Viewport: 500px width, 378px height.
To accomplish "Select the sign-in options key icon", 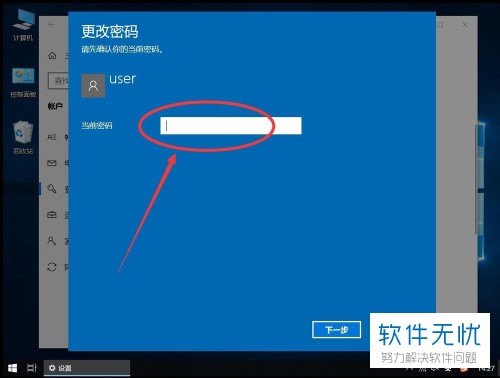I will [52, 189].
